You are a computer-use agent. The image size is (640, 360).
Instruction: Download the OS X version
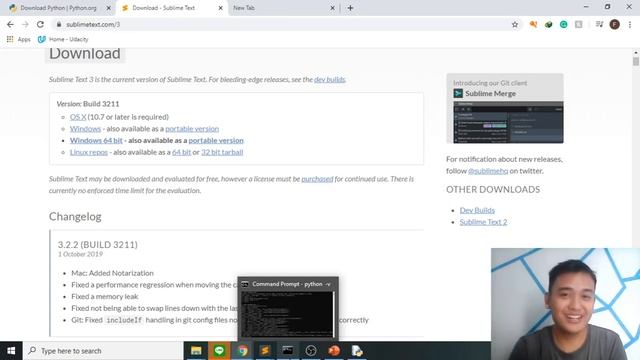coord(78,117)
